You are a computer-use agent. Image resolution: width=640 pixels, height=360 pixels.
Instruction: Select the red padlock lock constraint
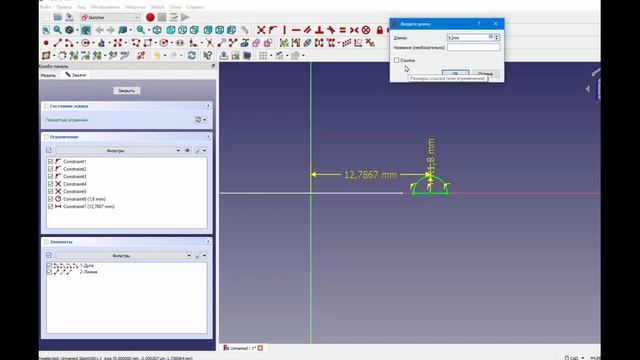point(380,30)
